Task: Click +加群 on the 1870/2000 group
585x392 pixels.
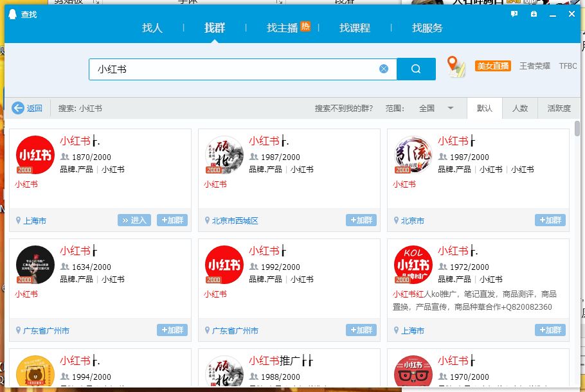Action: pyautogui.click(x=172, y=220)
